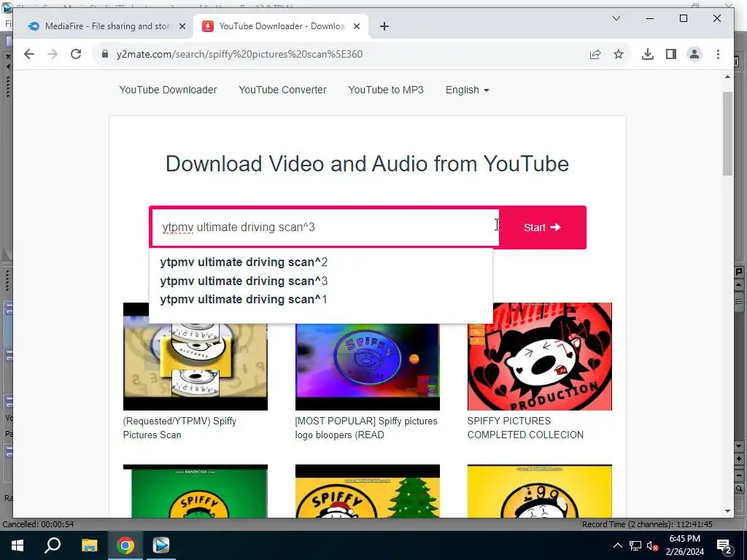Open YouTube Downloader nav link

[168, 90]
